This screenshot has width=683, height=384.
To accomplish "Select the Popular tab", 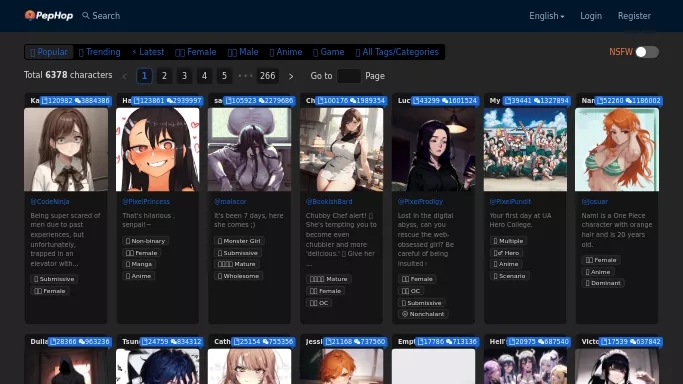I will (49, 52).
